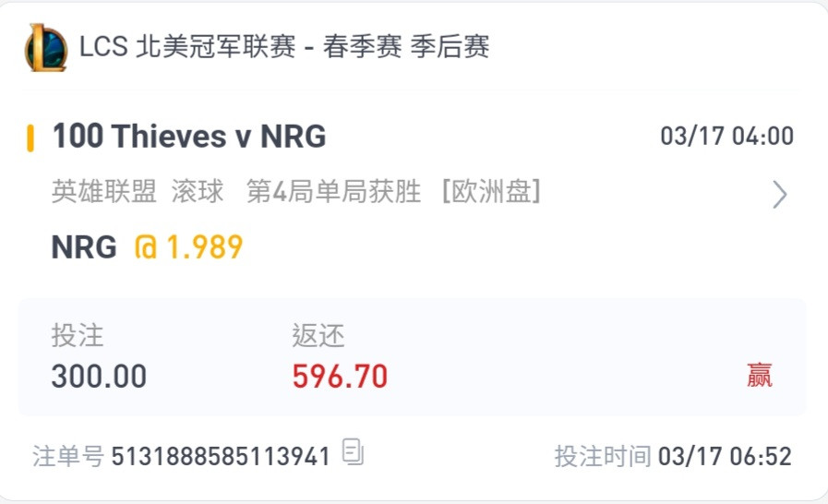Click the 英雄联盟 game label
The width and height of the screenshot is (828, 504).
(104, 191)
